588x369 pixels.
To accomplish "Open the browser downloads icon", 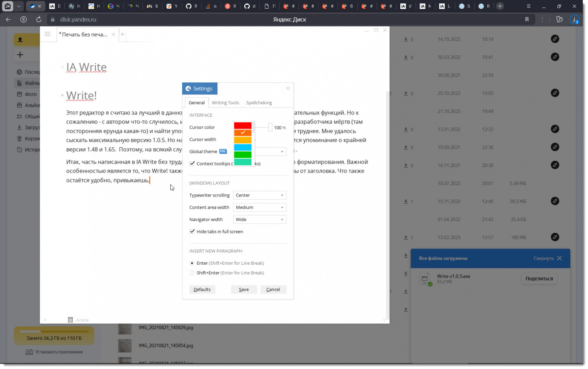I will (x=574, y=20).
